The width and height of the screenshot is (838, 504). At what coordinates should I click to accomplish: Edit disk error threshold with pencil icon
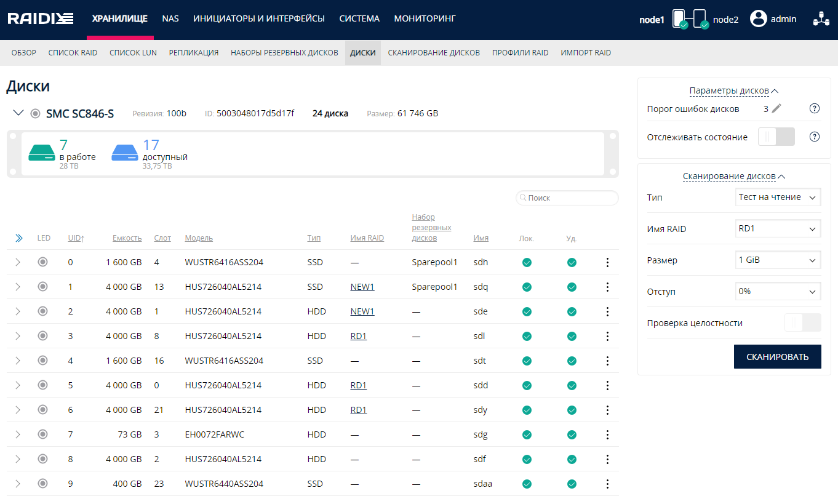tap(776, 109)
